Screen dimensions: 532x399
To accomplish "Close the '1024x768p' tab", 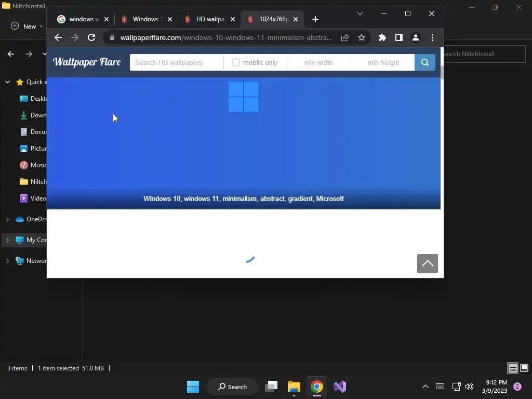I will point(296,19).
